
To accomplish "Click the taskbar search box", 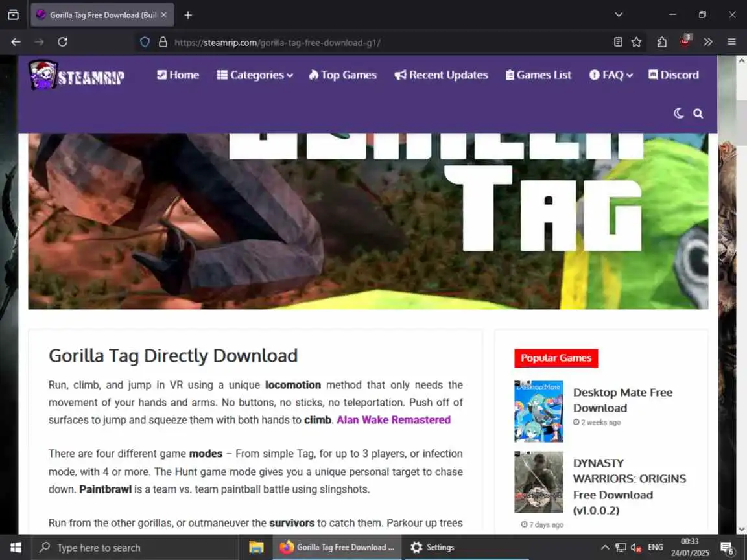I will click(134, 548).
